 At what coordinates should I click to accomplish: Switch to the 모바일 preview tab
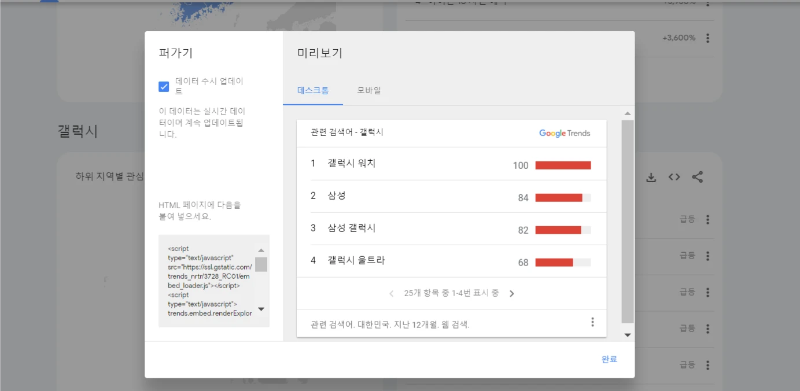(368, 91)
